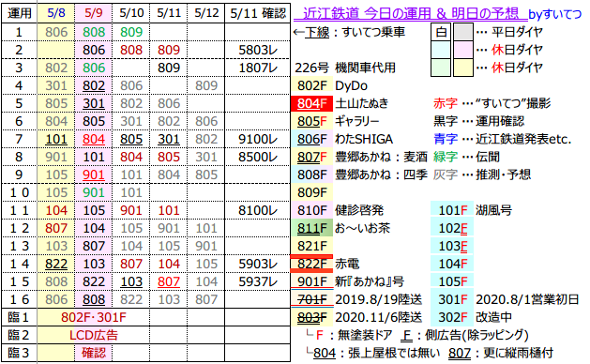Click the 102F legend cell
The height and width of the screenshot is (364, 590).
pos(452,228)
